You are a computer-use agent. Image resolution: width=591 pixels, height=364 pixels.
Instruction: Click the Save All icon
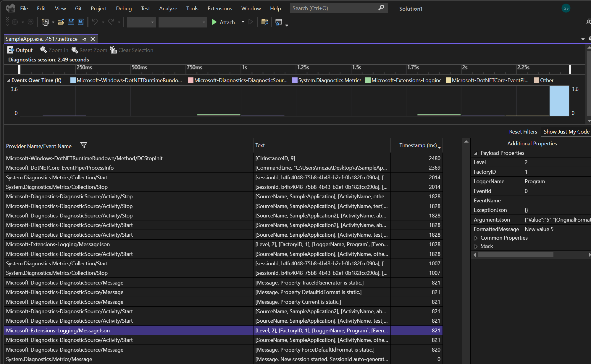81,22
